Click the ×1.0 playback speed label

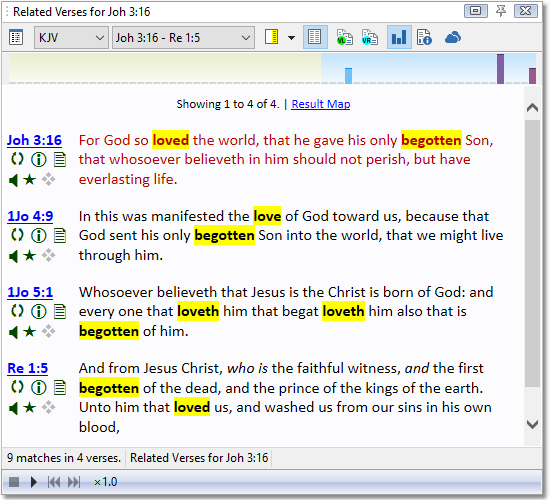[x=105, y=482]
